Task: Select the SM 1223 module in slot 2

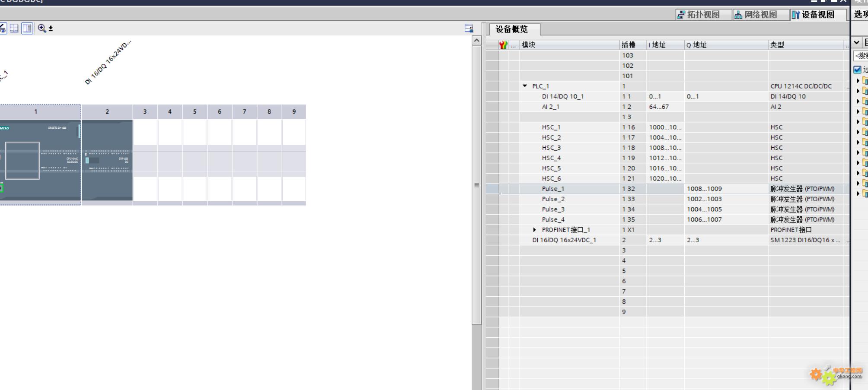Action: pyautogui.click(x=107, y=160)
